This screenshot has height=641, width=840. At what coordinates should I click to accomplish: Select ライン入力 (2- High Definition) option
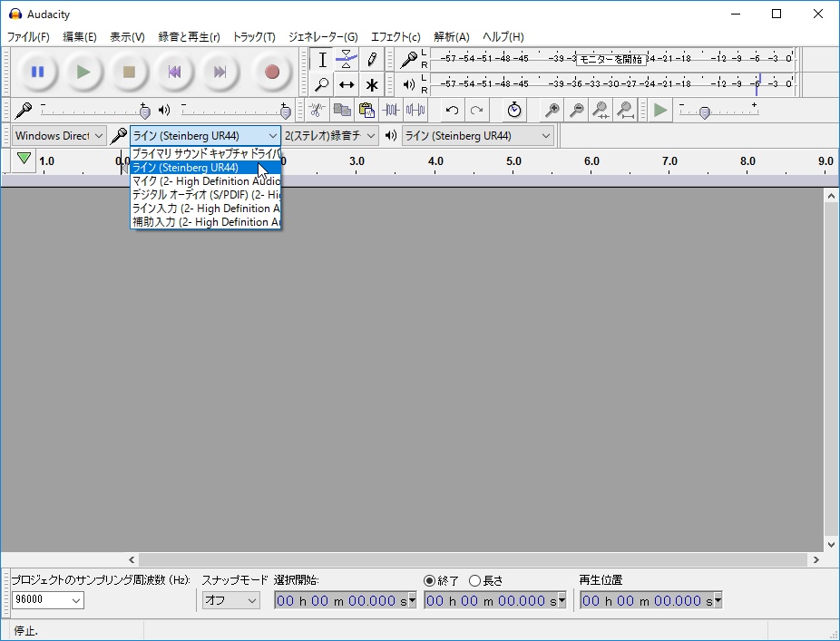(206, 209)
